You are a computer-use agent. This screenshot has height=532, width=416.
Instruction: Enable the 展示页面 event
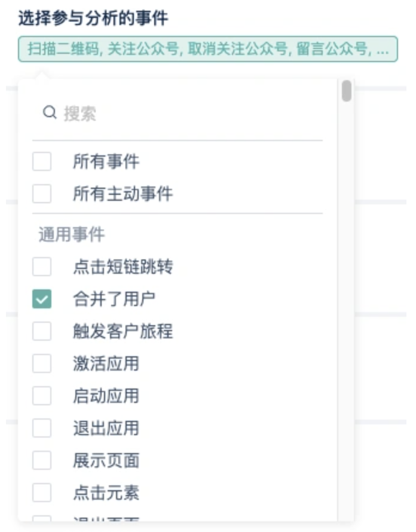(42, 460)
